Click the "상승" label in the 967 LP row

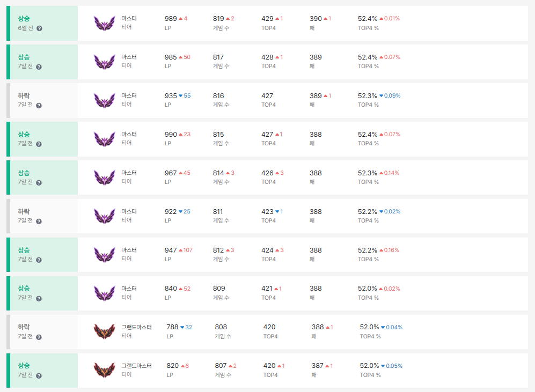[x=24, y=173]
